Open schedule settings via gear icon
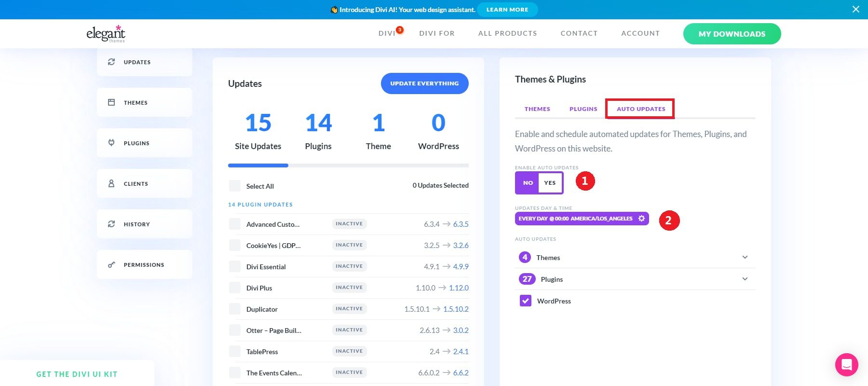 point(641,219)
